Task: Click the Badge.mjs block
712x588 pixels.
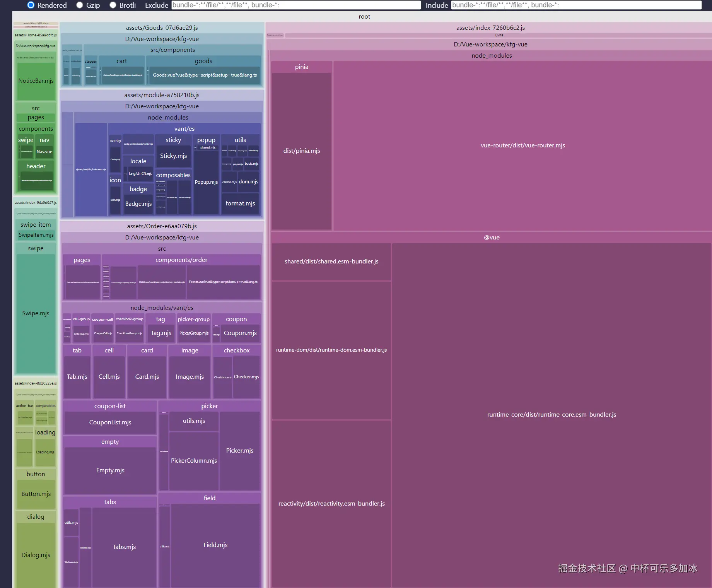Action: pyautogui.click(x=138, y=204)
